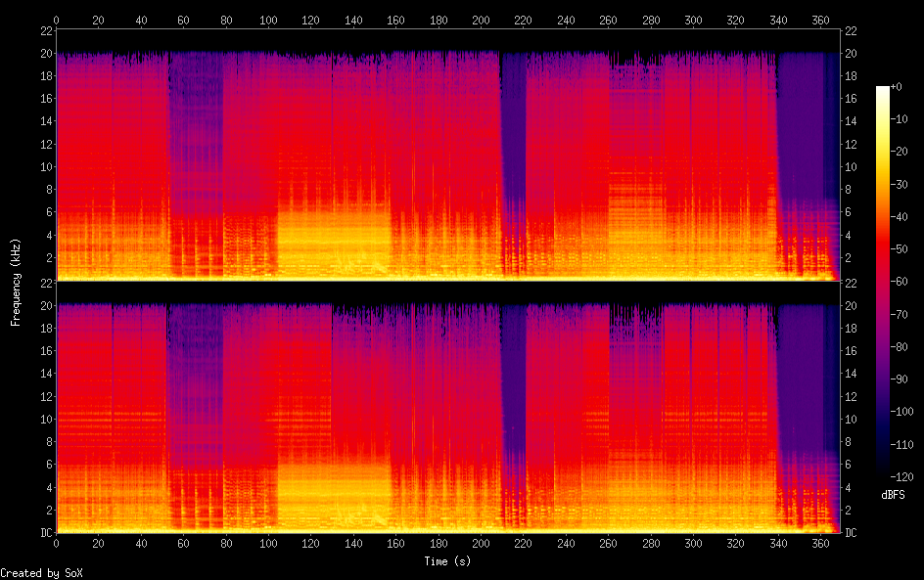The image size is (924, 580).
Task: Click the 22 kHz label at top-left of upper channel
Action: 45,31
